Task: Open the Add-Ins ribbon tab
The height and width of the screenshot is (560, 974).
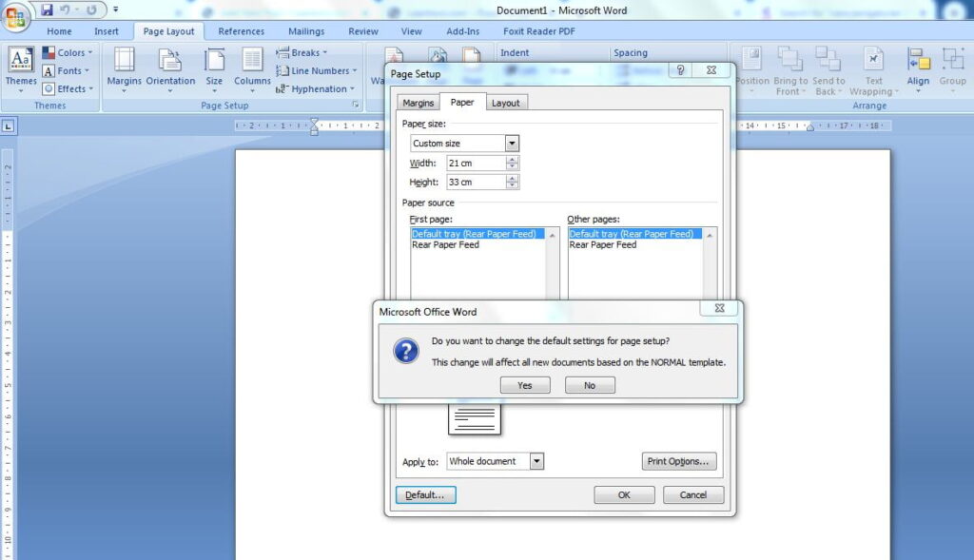Action: coord(463,31)
